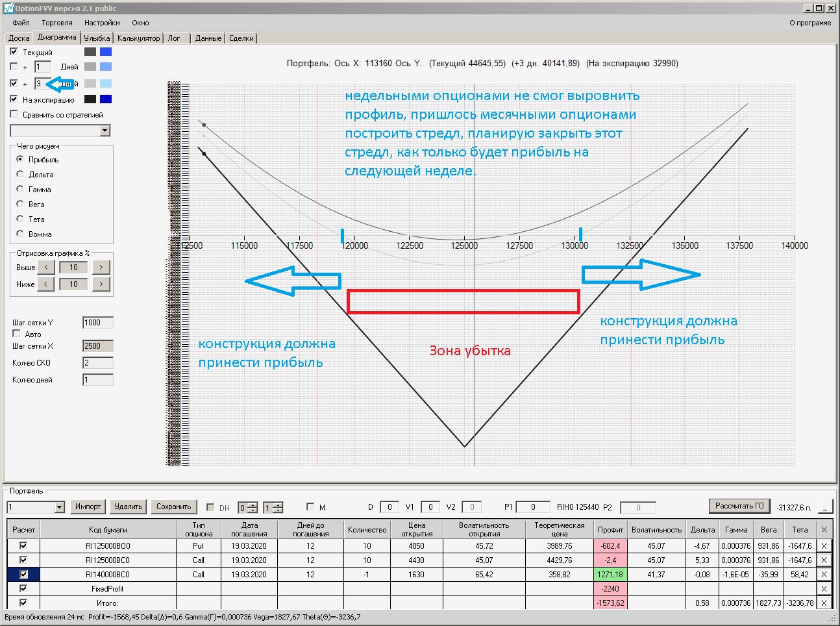The width and height of the screenshot is (840, 626).
Task: Click the +1 days number field
Action: (x=43, y=67)
